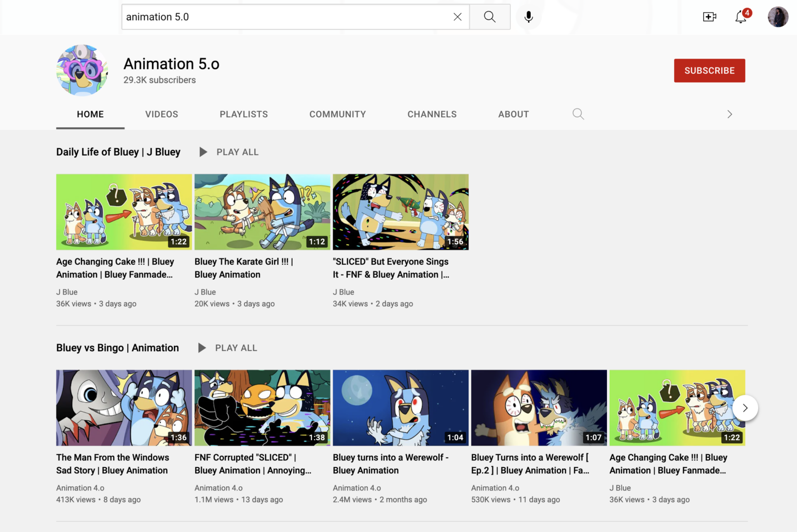
Task: Go to the PLAYLISTS tab
Action: click(x=243, y=114)
